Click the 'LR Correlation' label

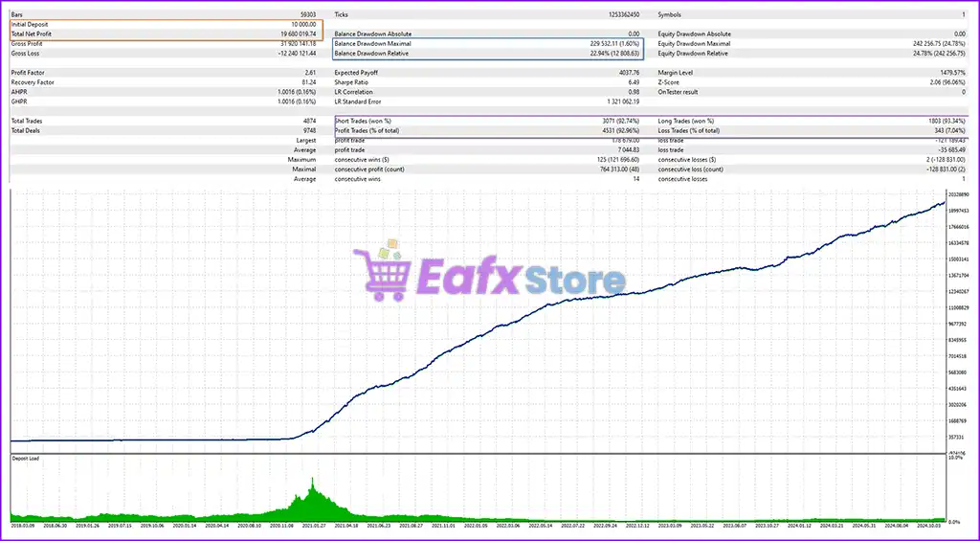tap(354, 92)
